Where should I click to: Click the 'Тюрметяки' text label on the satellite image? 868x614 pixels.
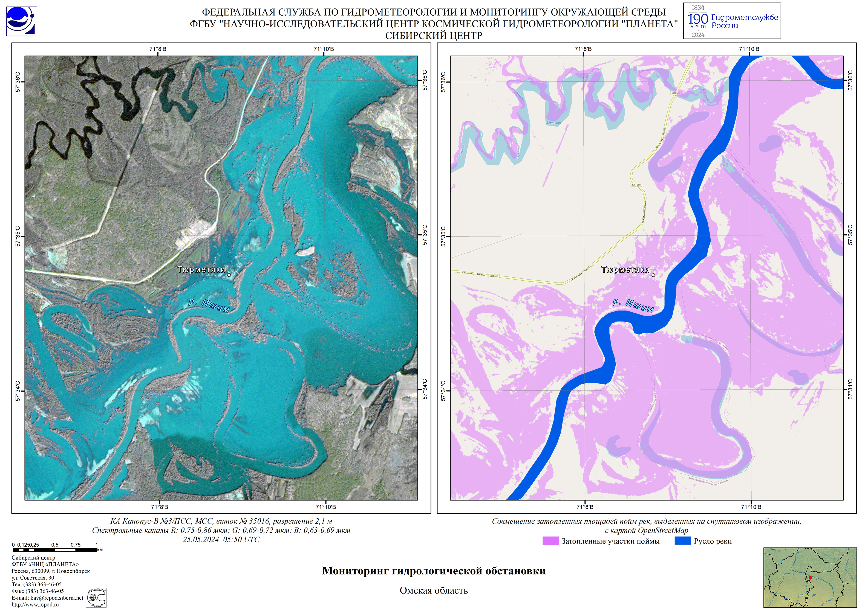201,270
